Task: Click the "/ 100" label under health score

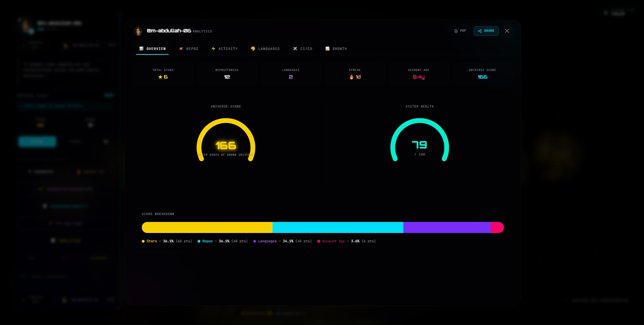Action: click(420, 154)
